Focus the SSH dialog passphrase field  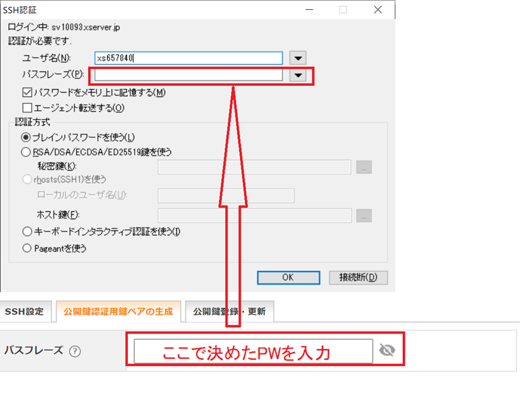pyautogui.click(x=188, y=75)
